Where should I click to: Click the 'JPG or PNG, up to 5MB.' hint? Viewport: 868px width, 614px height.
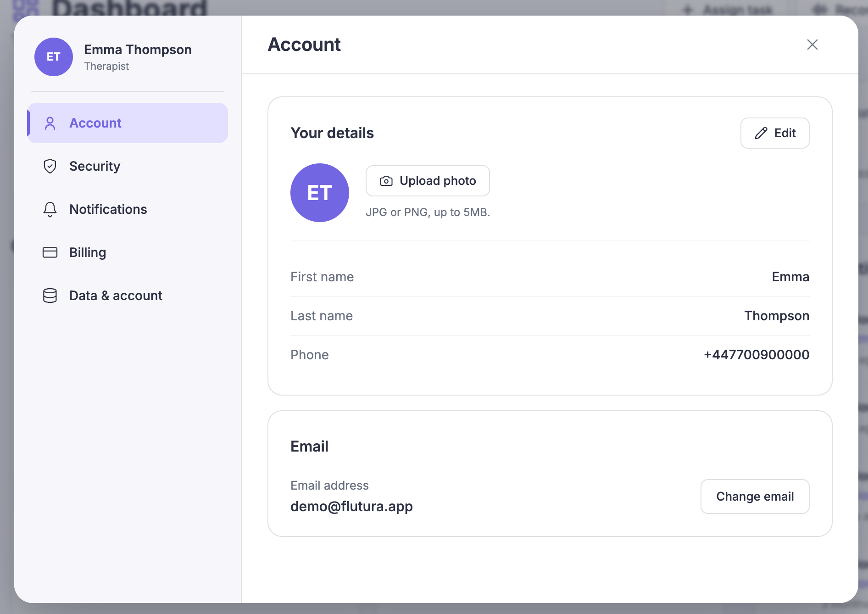(x=428, y=212)
